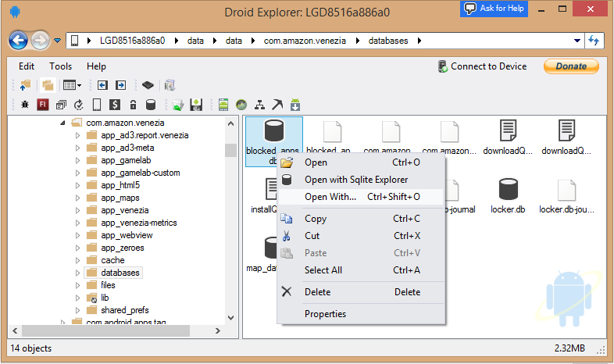The height and width of the screenshot is (364, 614).
Task: Open the view style dropdown in toolbar
Action: point(73,85)
